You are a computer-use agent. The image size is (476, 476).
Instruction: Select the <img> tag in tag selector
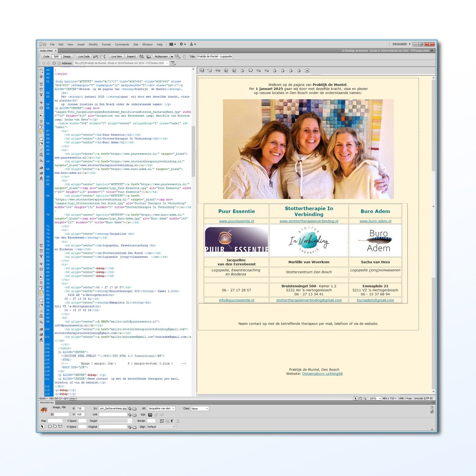(73, 398)
